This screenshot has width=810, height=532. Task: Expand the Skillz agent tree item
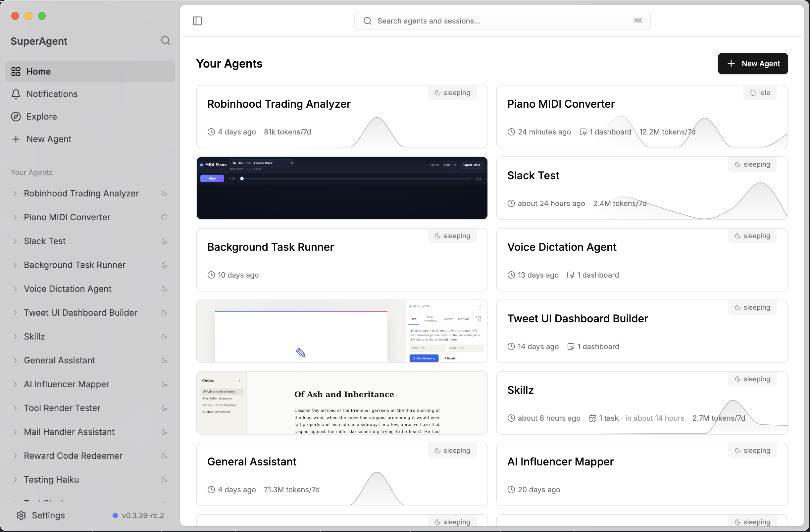[15, 336]
